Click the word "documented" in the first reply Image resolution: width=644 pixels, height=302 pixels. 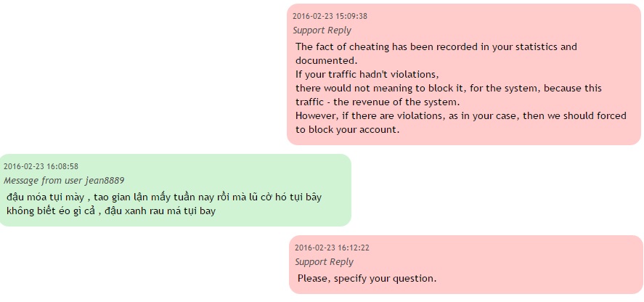point(325,61)
